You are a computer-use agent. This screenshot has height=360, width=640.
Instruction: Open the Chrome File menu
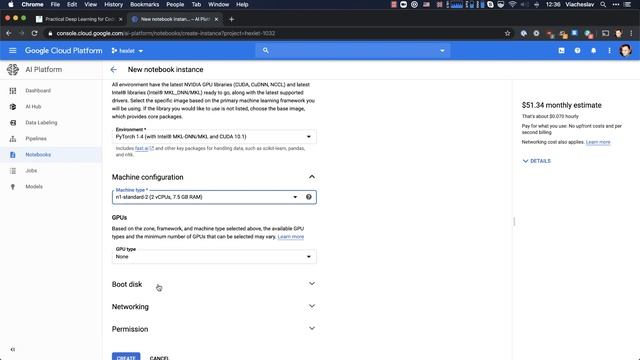[55, 4]
